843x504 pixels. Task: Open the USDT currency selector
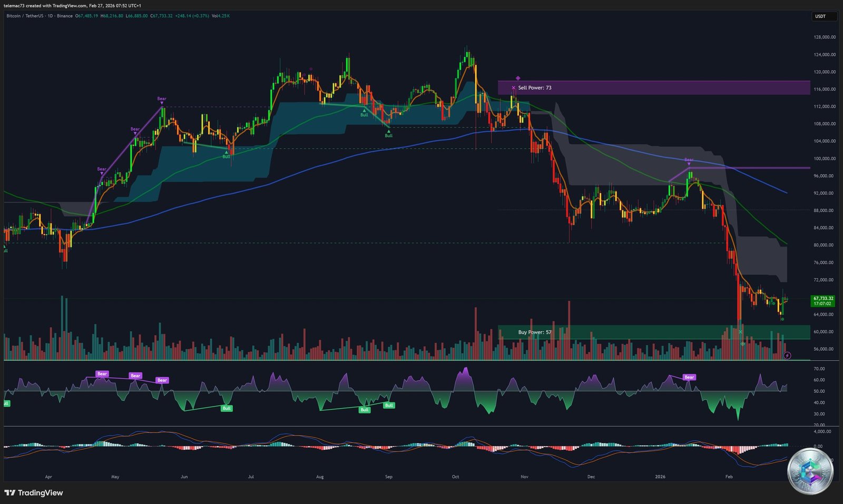click(822, 16)
